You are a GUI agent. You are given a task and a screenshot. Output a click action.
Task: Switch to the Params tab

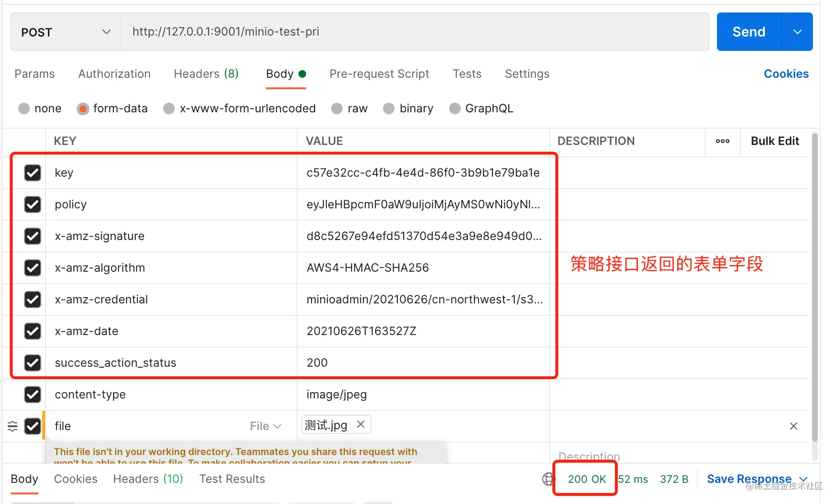[35, 74]
